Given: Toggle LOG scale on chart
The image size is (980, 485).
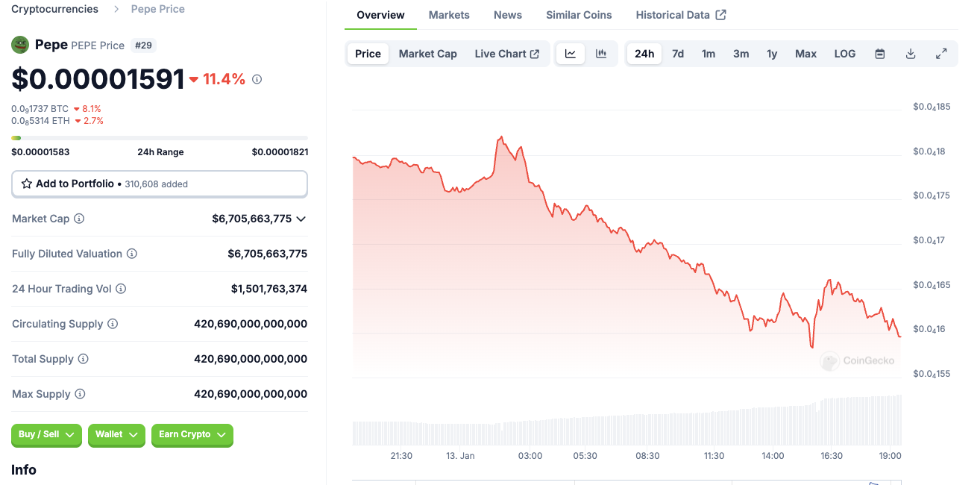Looking at the screenshot, I should (845, 54).
